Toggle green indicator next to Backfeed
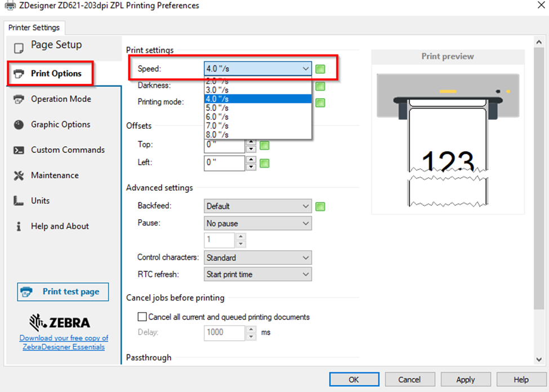The width and height of the screenshot is (549, 392). coord(320,206)
